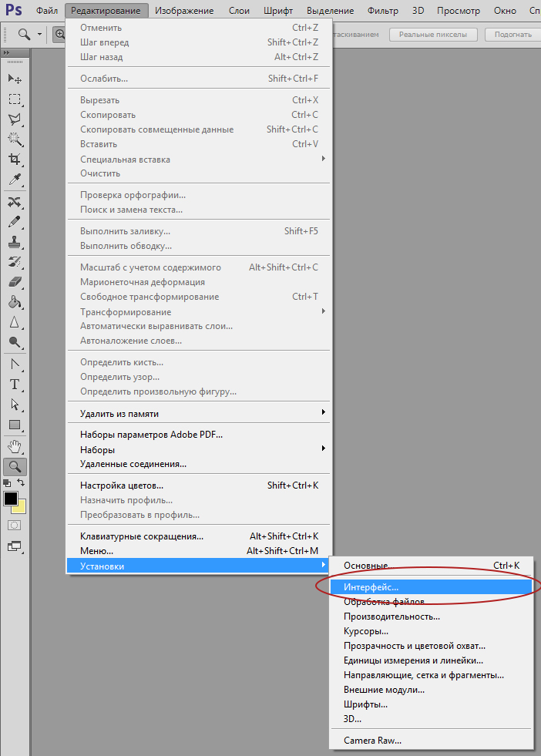
Task: Select the Brush tool
Action: [15, 222]
